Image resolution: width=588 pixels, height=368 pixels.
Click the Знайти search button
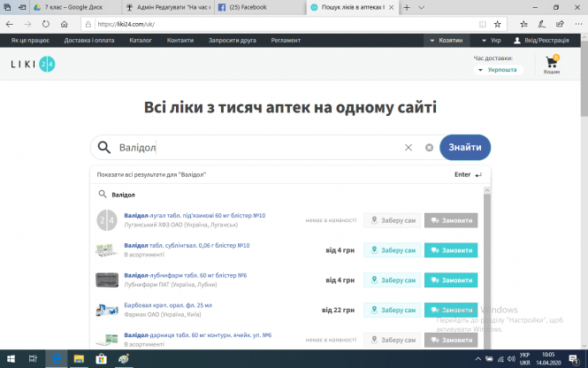point(465,148)
